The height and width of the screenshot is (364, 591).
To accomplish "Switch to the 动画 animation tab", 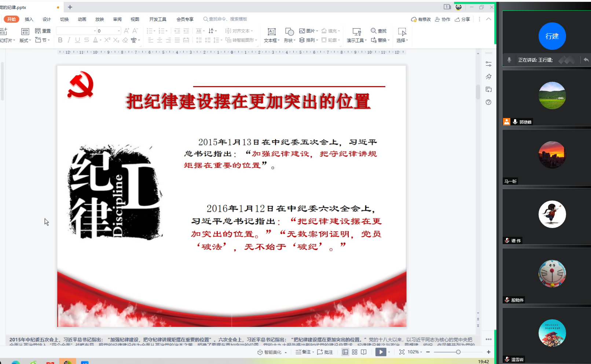I will tap(82, 19).
